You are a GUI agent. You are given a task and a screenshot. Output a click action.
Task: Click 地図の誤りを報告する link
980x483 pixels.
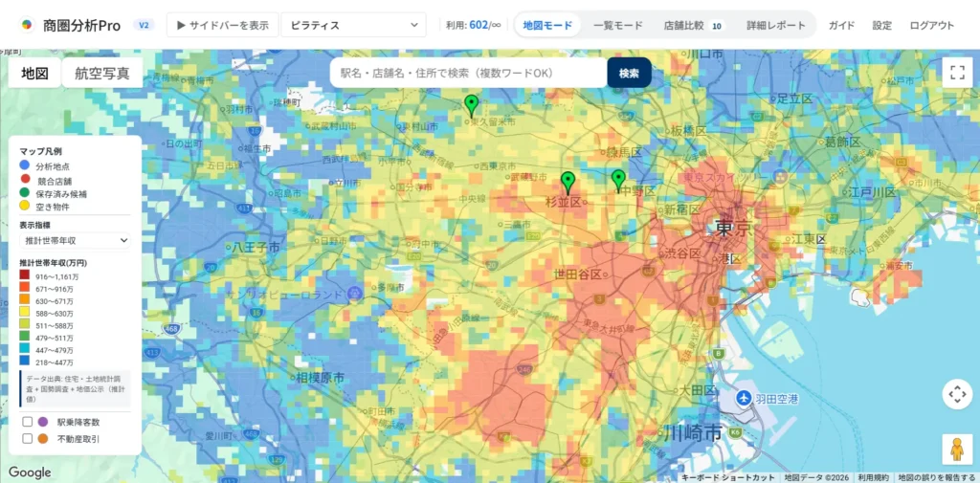(x=938, y=477)
